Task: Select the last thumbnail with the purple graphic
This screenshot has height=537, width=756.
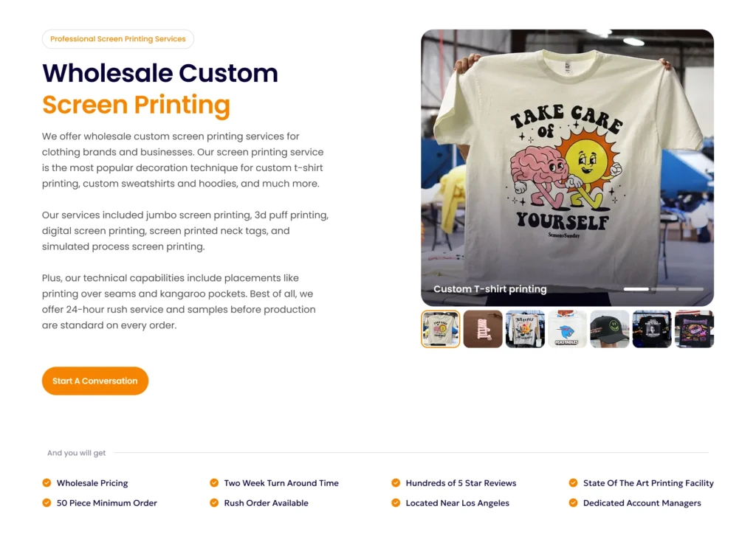Action: click(x=694, y=329)
